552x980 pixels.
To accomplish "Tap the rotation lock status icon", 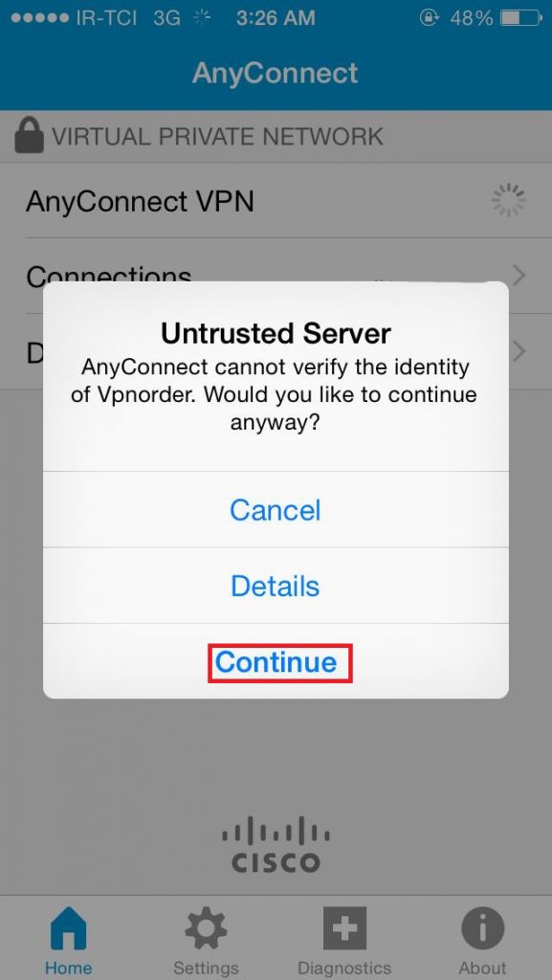I will [429, 18].
